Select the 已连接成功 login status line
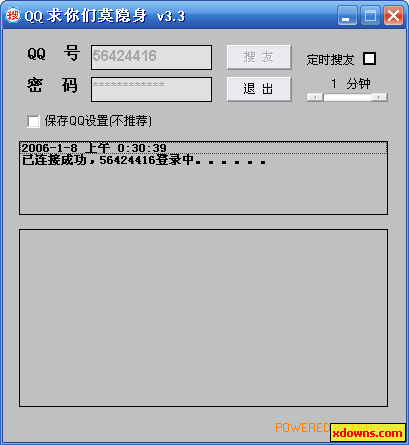Viewport: 409px width, 445px height. 144,160
